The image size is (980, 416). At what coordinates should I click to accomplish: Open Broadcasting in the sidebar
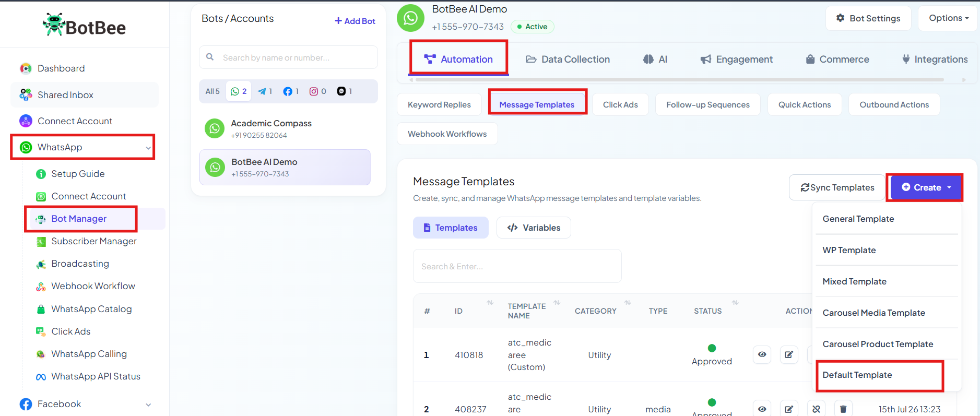(x=80, y=264)
